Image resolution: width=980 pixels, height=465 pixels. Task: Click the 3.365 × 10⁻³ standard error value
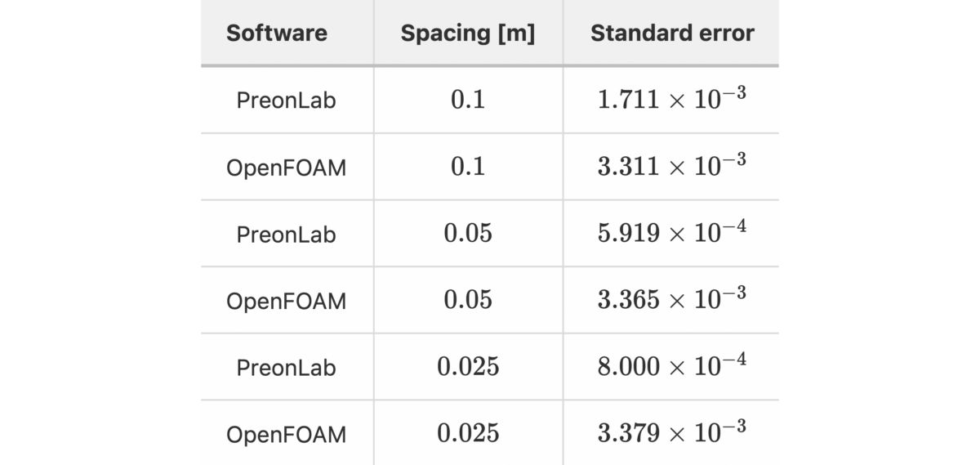[671, 299]
